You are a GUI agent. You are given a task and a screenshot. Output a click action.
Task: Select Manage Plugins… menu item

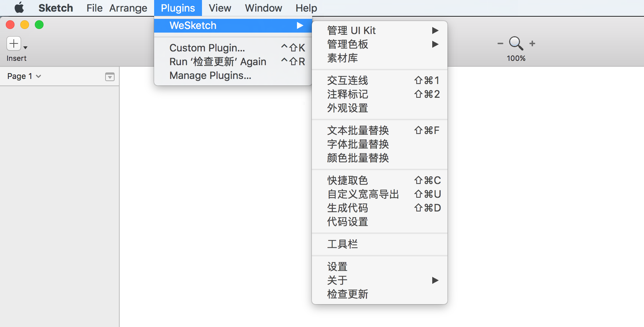click(x=210, y=75)
